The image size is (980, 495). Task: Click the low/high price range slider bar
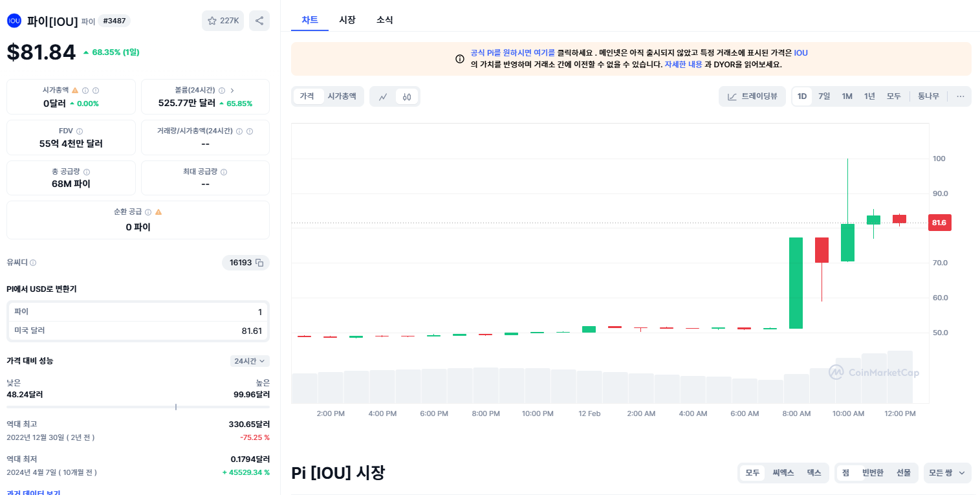138,407
